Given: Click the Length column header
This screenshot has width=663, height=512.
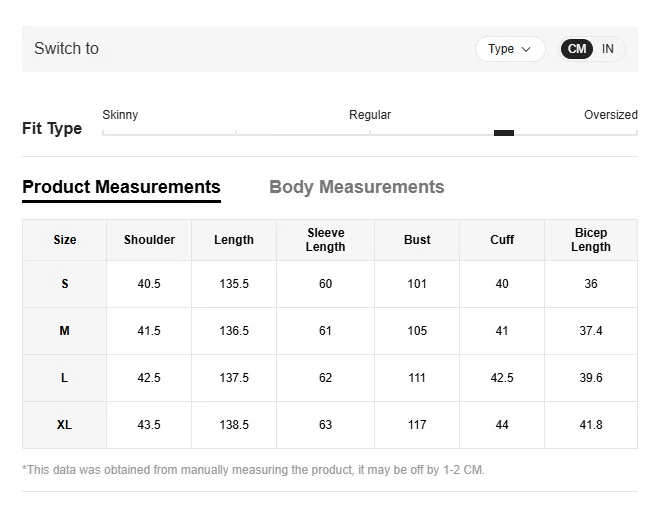Looking at the screenshot, I should pyautogui.click(x=234, y=240).
